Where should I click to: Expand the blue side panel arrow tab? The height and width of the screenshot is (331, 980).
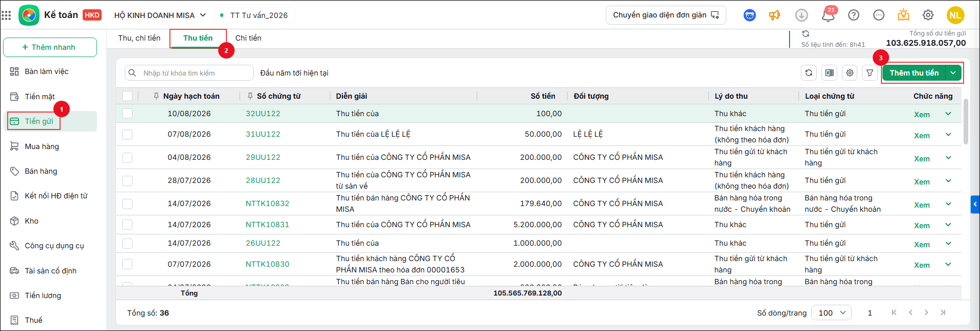(975, 204)
